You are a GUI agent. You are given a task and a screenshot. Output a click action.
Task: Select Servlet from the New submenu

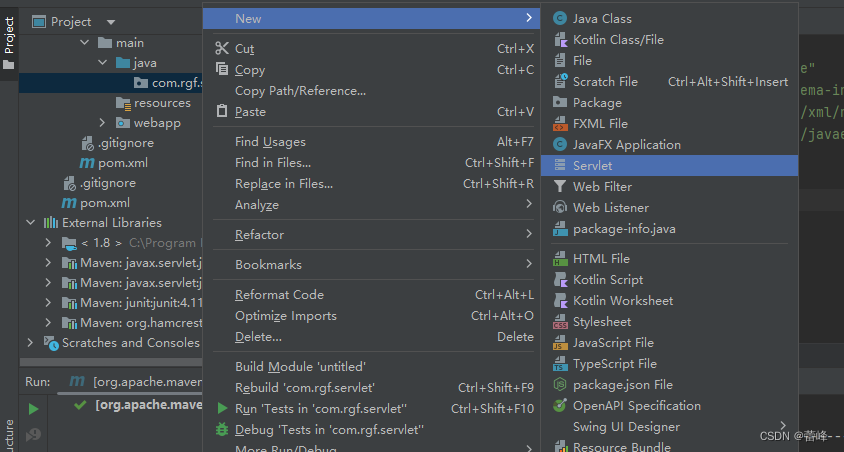pos(592,166)
